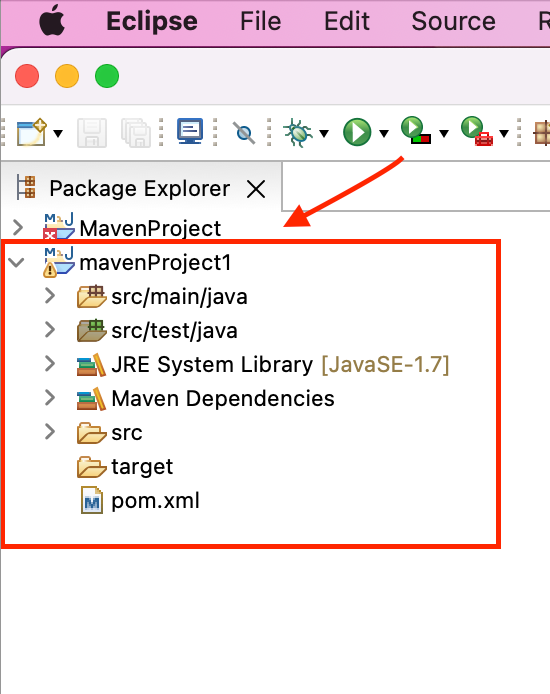Click the Run External Tools icon
Viewport: 550px width, 694px height.
[477, 131]
